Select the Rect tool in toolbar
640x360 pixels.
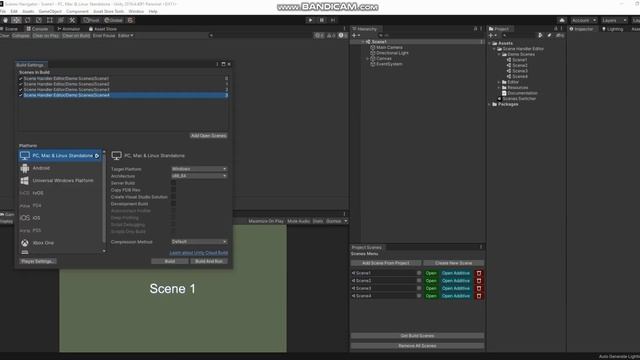49,20
